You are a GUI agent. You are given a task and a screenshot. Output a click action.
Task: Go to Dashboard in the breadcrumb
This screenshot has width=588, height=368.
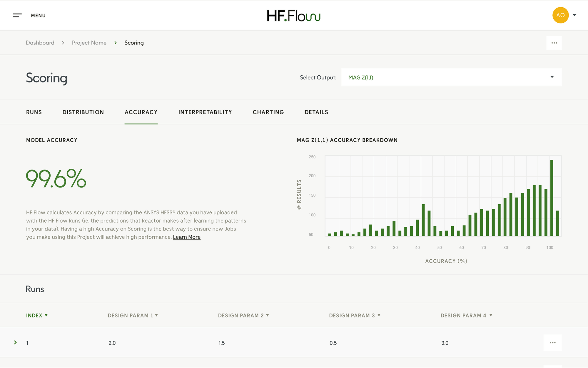[40, 43]
